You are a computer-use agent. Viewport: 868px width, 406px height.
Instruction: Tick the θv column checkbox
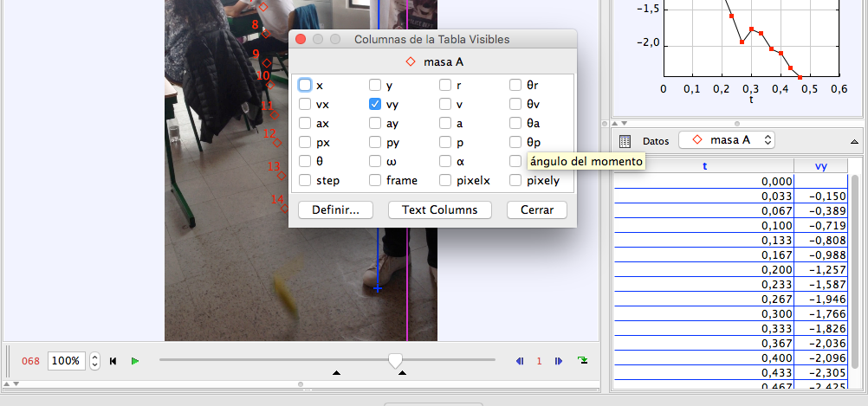point(516,104)
